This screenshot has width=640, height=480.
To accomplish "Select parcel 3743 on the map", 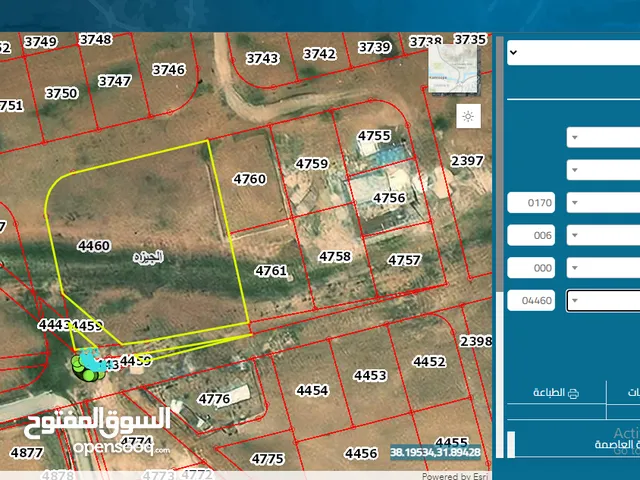I will [262, 59].
